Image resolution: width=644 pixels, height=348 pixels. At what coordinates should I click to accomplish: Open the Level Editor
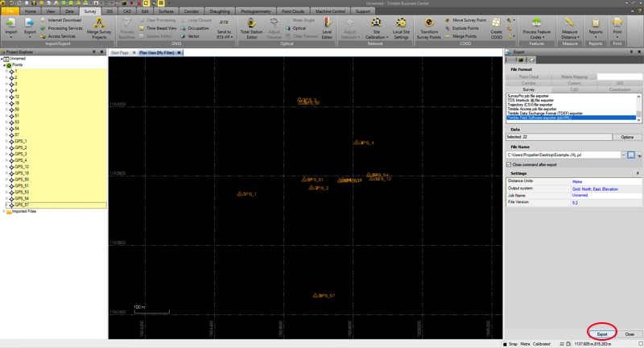[x=327, y=28]
